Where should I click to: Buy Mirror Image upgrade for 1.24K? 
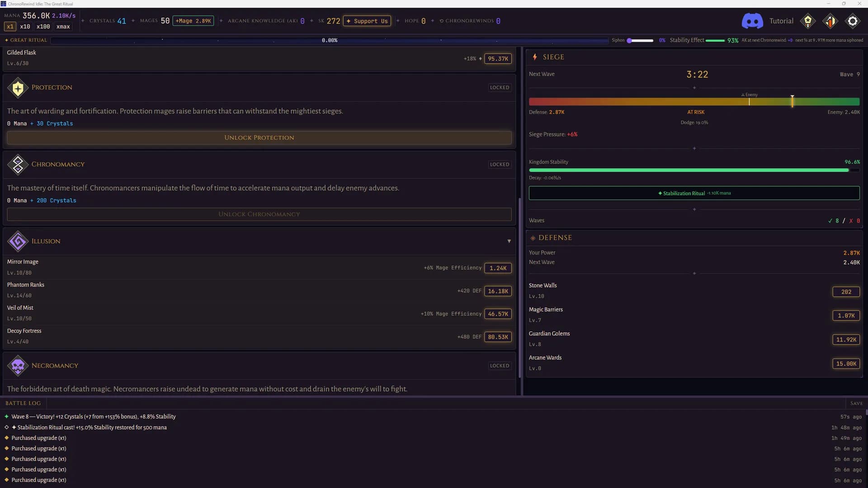[498, 268]
